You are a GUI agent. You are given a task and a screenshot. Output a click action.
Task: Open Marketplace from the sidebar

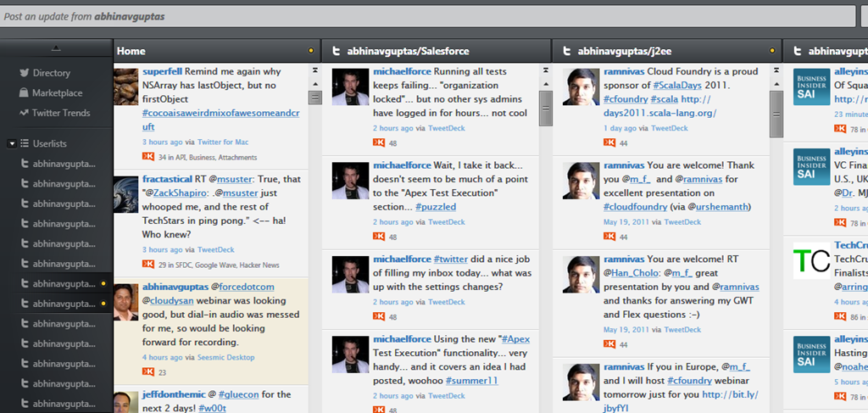point(50,92)
